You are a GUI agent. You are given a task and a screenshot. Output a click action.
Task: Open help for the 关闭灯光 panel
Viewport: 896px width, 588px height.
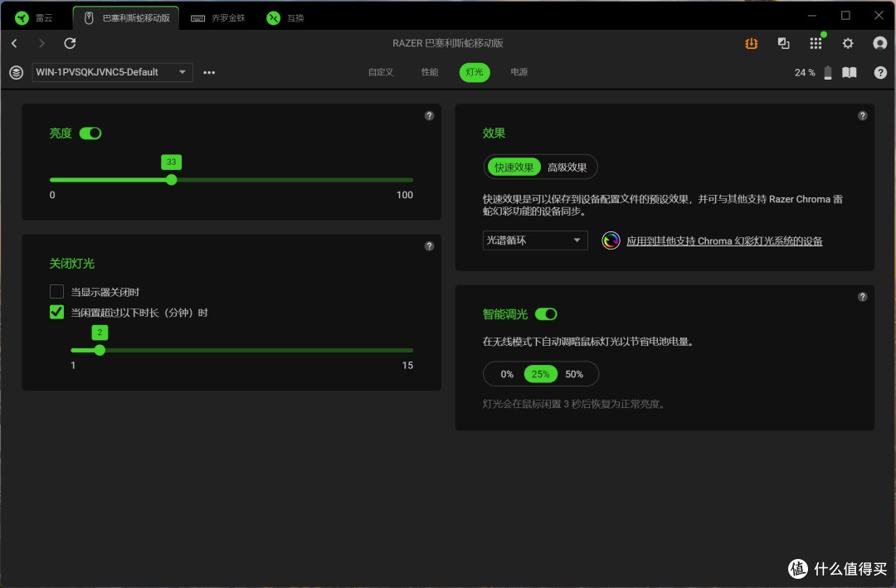pyautogui.click(x=429, y=246)
